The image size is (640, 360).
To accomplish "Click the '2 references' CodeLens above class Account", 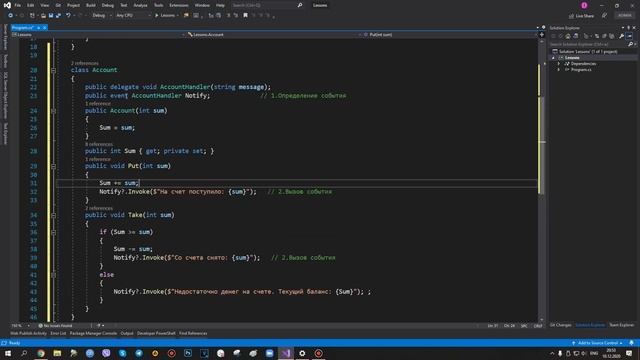I will click(84, 63).
